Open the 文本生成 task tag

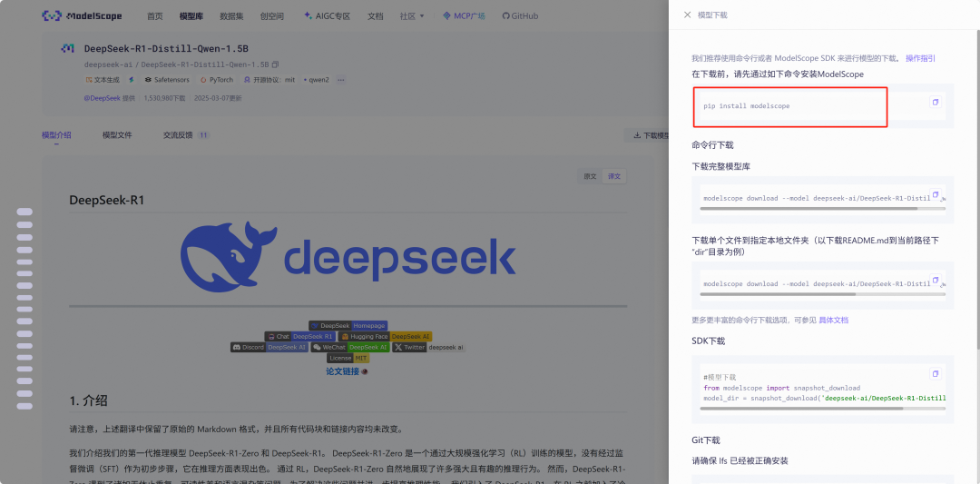103,80
